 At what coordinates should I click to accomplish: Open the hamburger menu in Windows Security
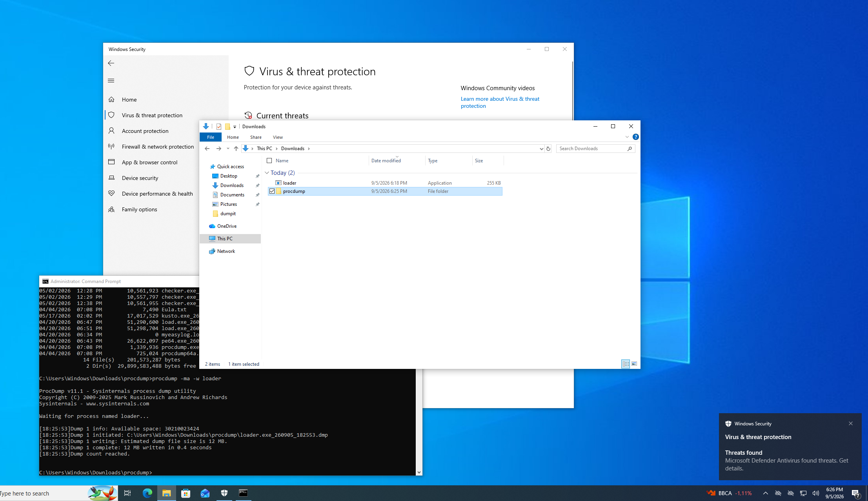pos(111,81)
